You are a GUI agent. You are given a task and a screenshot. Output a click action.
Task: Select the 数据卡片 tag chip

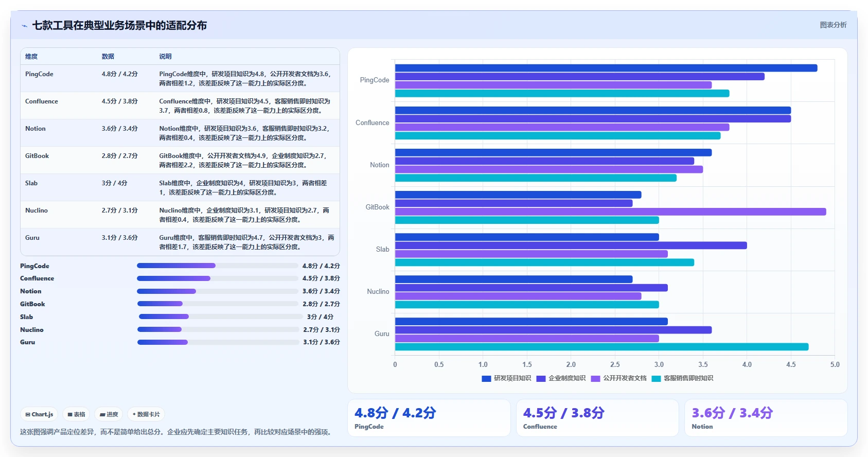click(146, 414)
